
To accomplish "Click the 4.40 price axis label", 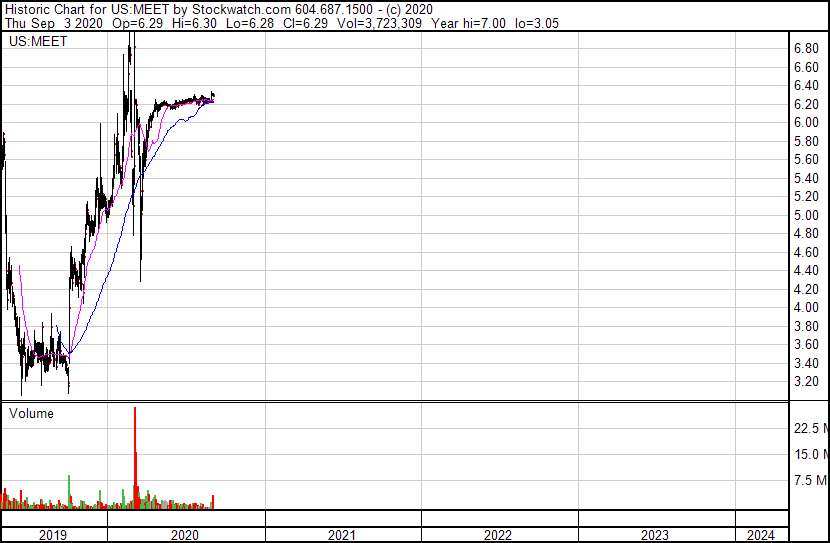I will pyautogui.click(x=806, y=270).
